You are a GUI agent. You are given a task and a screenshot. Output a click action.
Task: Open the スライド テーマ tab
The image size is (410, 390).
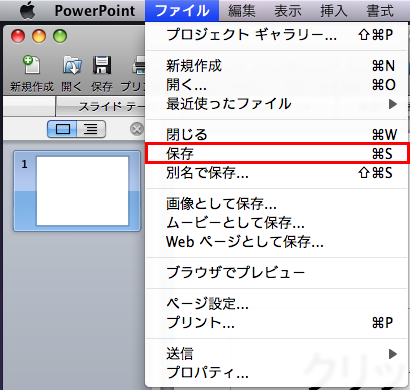[101, 107]
